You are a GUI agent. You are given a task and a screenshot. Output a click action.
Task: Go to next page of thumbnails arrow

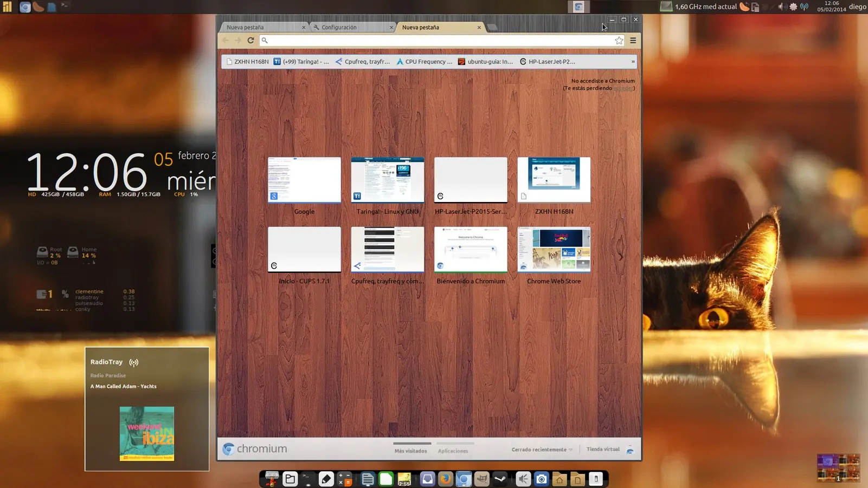coord(621,257)
